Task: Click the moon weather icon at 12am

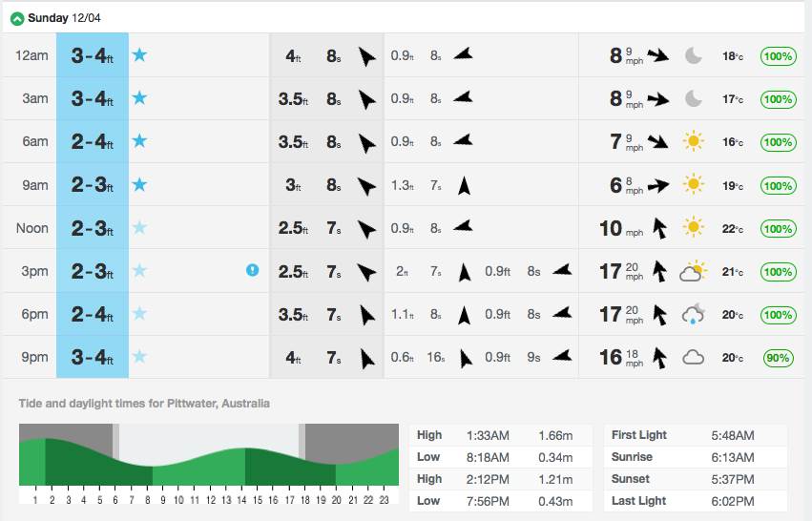Action: click(694, 55)
